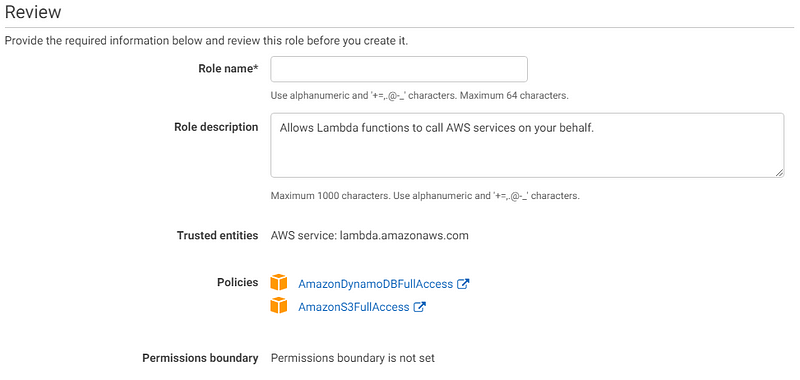Click the Review page heading

click(33, 12)
